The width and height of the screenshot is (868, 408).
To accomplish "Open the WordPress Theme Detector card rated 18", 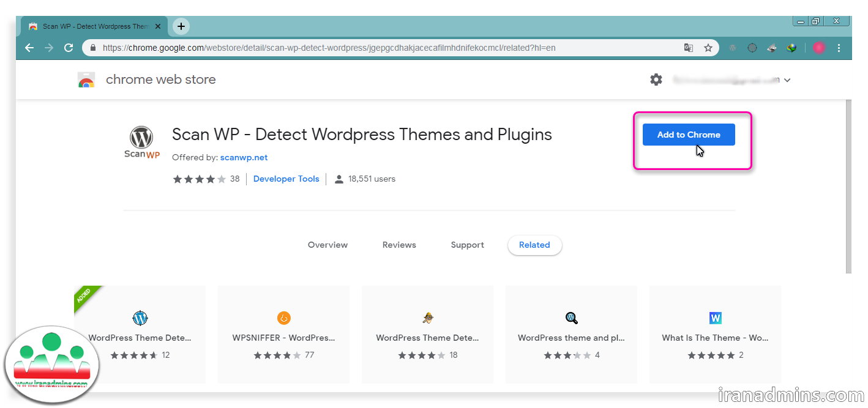I will click(427, 334).
